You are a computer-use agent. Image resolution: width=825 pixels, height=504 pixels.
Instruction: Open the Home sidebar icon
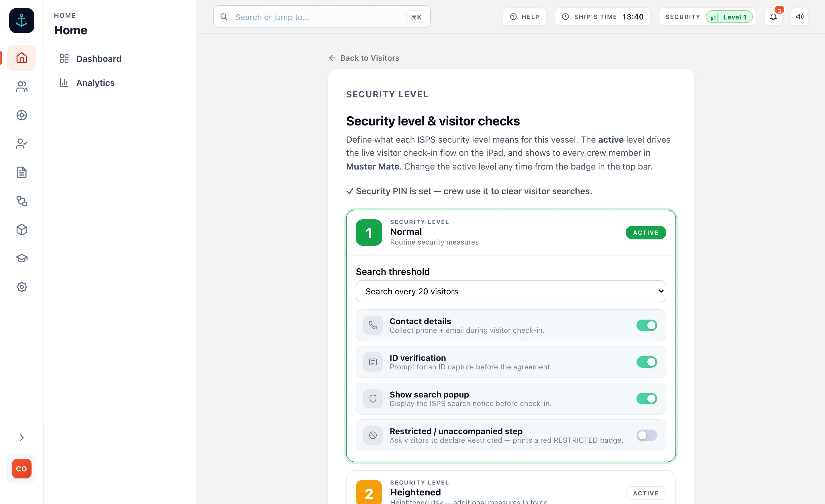(21, 58)
